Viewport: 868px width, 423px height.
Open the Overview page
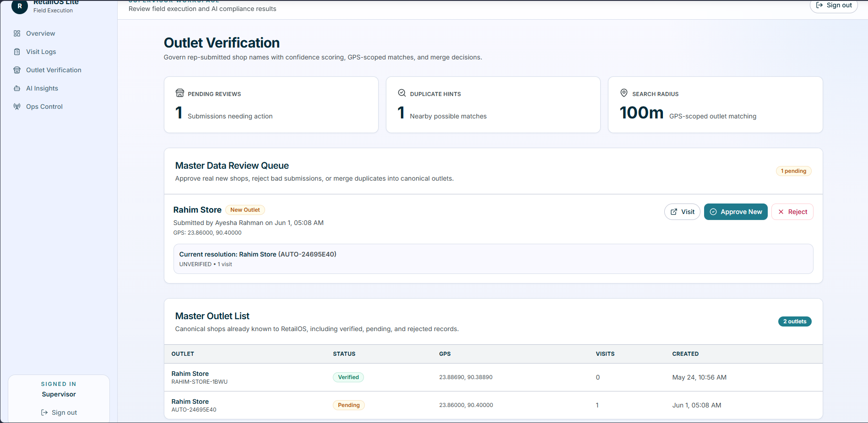tap(59, 33)
